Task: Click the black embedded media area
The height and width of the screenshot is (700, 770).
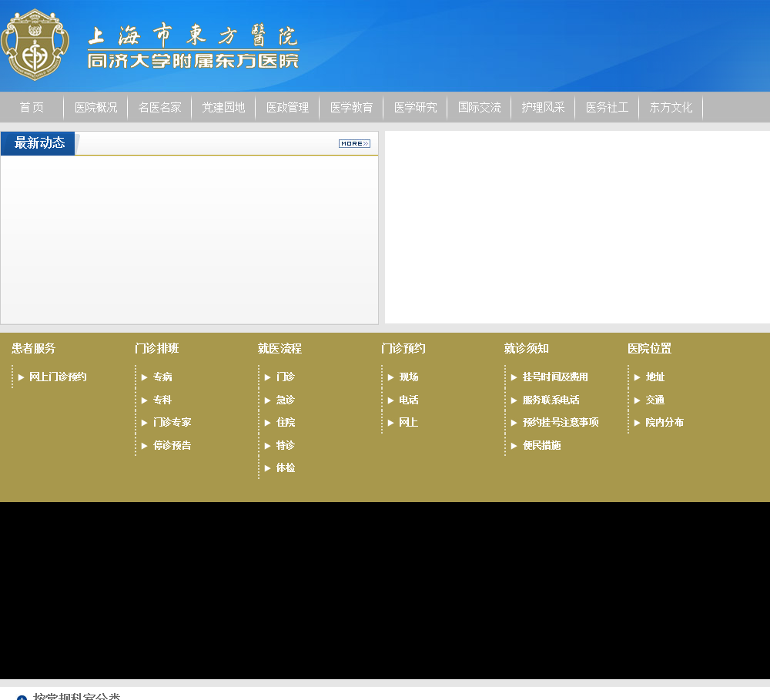Action: pyautogui.click(x=385, y=591)
